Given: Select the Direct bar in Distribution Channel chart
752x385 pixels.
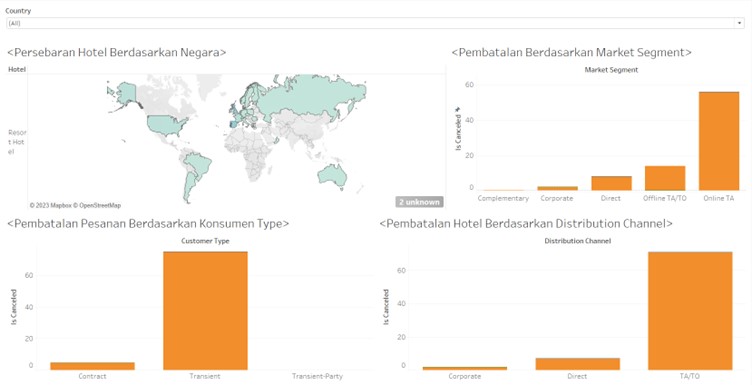Looking at the screenshot, I should pos(577,364).
